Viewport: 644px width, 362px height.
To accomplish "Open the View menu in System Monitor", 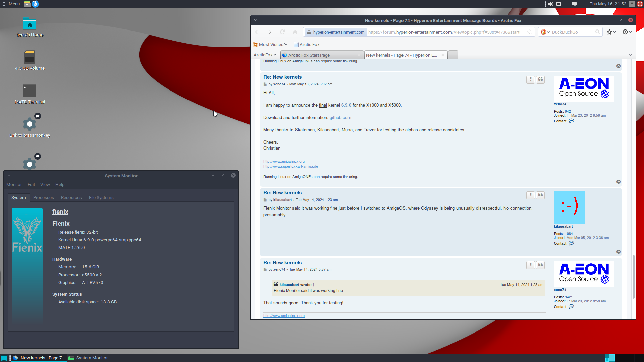I will click(45, 185).
